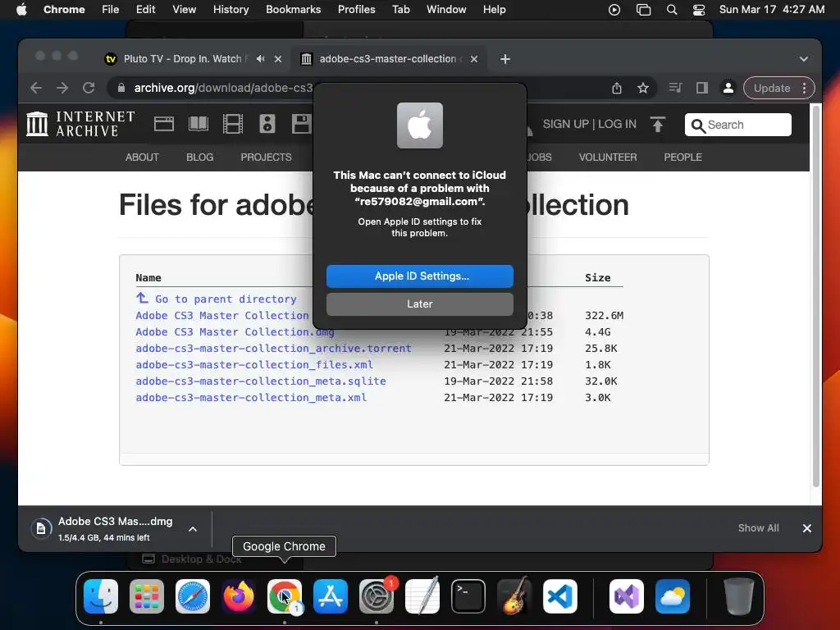Open adobe-cs3-master-collection_archive.torrent link

[x=273, y=348]
